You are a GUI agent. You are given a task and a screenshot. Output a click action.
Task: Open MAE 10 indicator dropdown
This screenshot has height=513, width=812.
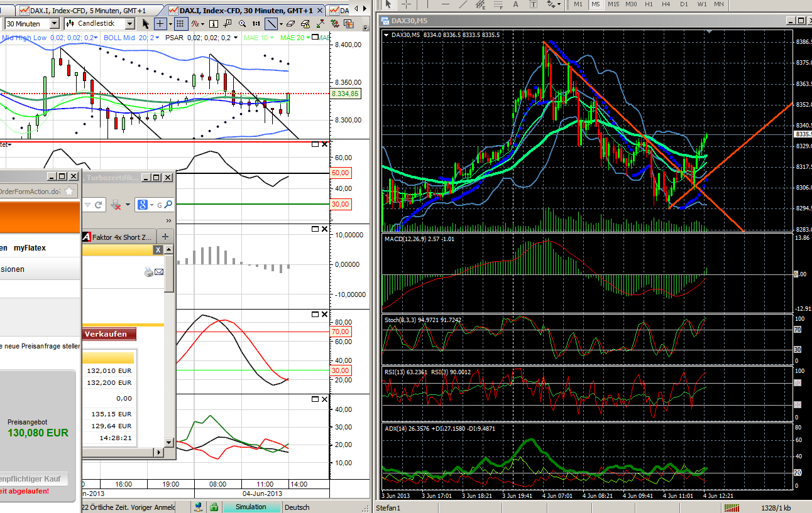(272, 38)
